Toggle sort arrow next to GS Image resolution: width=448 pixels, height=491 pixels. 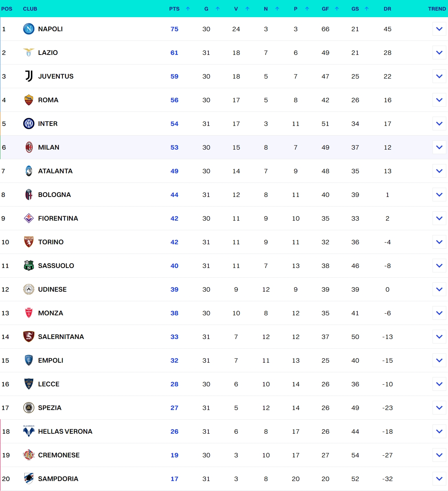pos(367,9)
